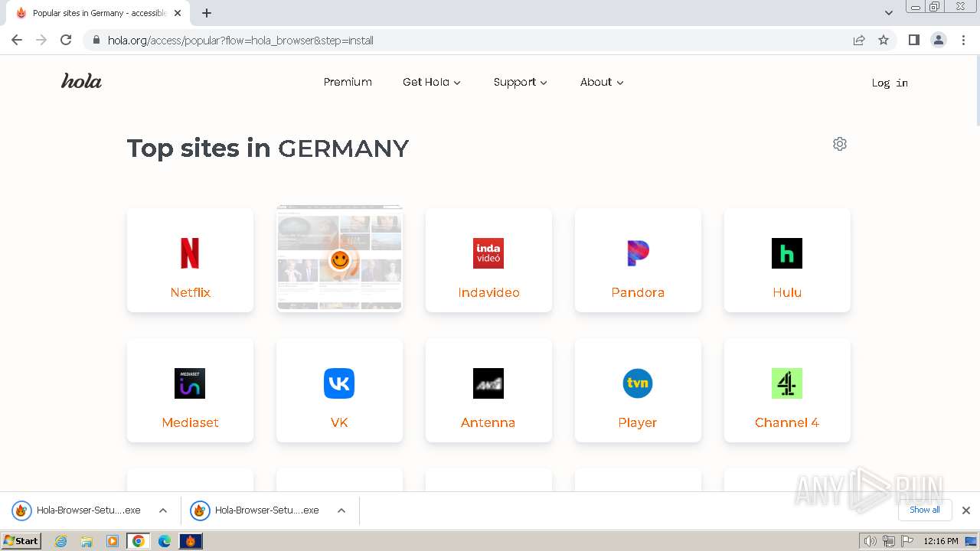Select the Popular sites in Germany tab

[98, 13]
